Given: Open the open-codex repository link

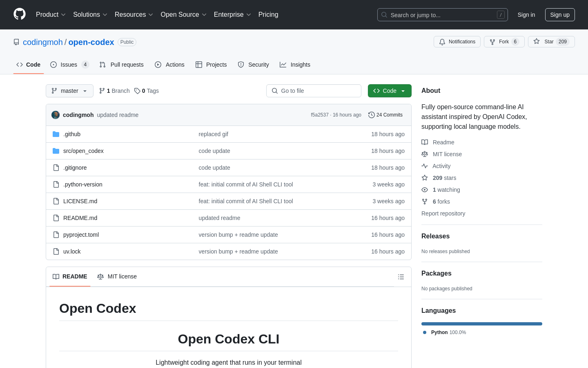Looking at the screenshot, I should (91, 42).
